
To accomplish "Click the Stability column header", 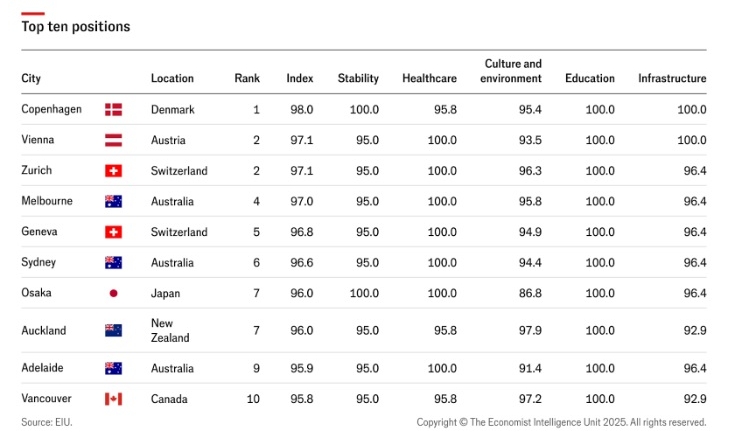I will (x=358, y=78).
